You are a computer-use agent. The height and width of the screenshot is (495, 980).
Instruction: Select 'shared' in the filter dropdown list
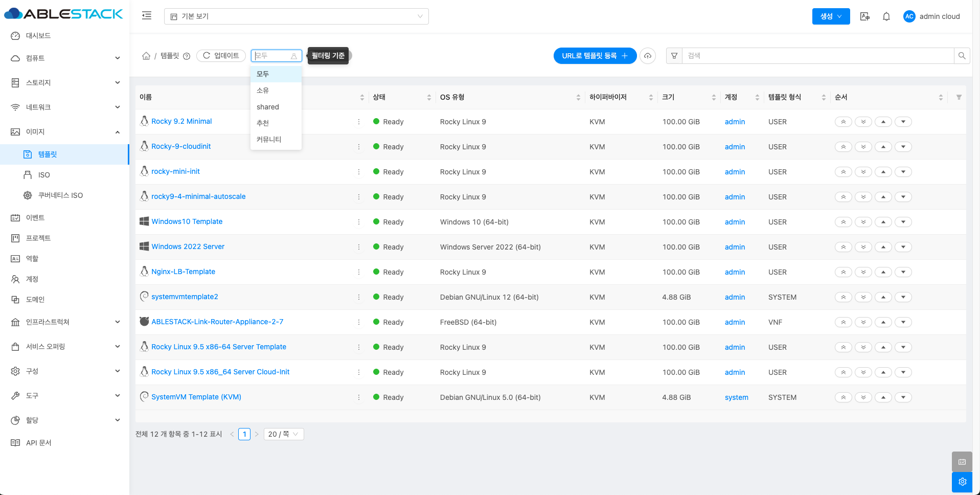pyautogui.click(x=268, y=107)
